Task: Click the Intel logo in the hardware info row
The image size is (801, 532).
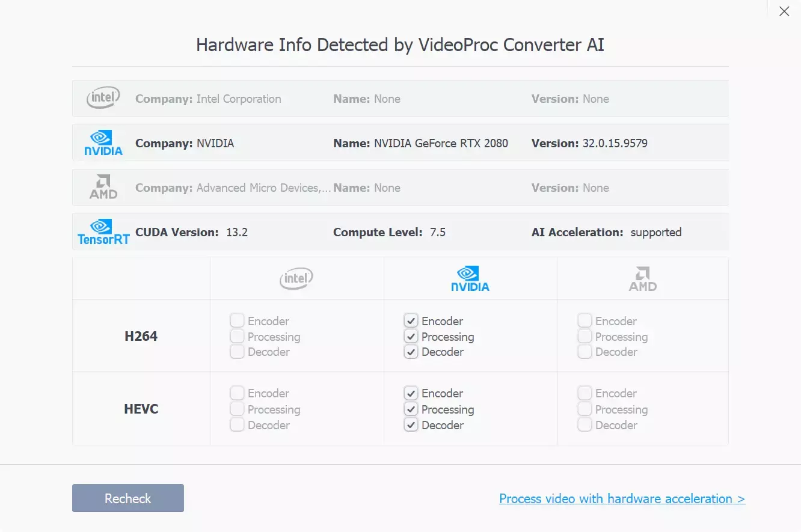Action: pos(103,98)
